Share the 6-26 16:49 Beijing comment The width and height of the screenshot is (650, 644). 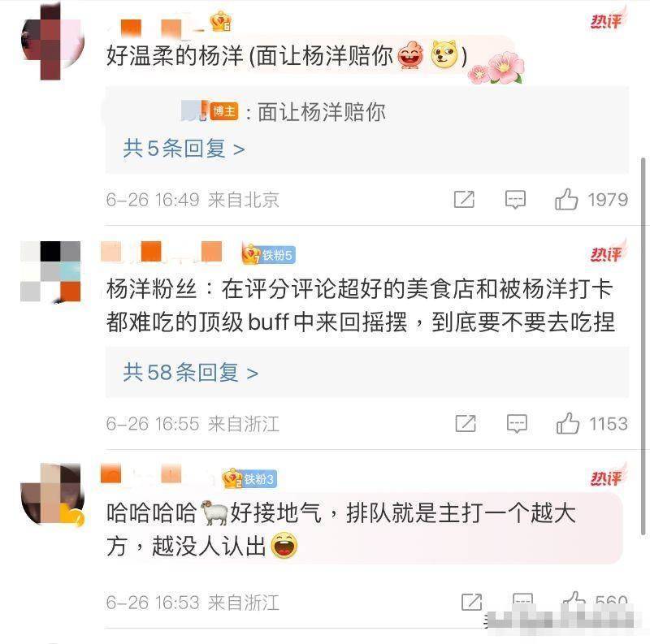point(464,199)
